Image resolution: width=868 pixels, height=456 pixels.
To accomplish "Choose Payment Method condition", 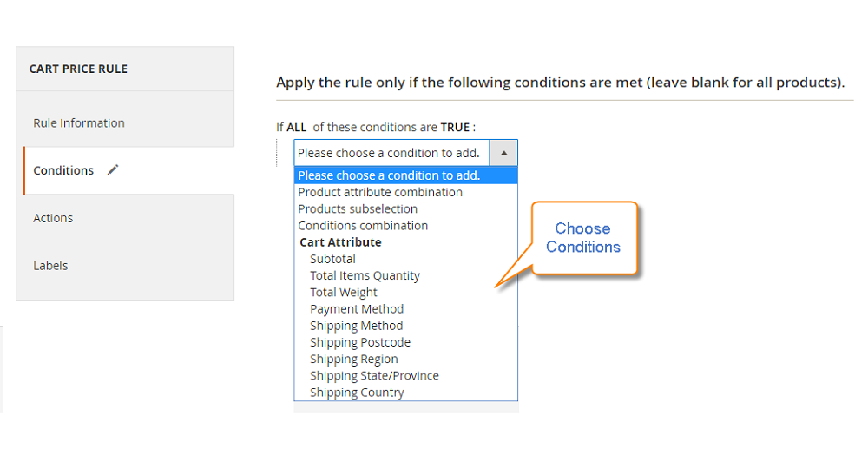I will click(x=357, y=308).
